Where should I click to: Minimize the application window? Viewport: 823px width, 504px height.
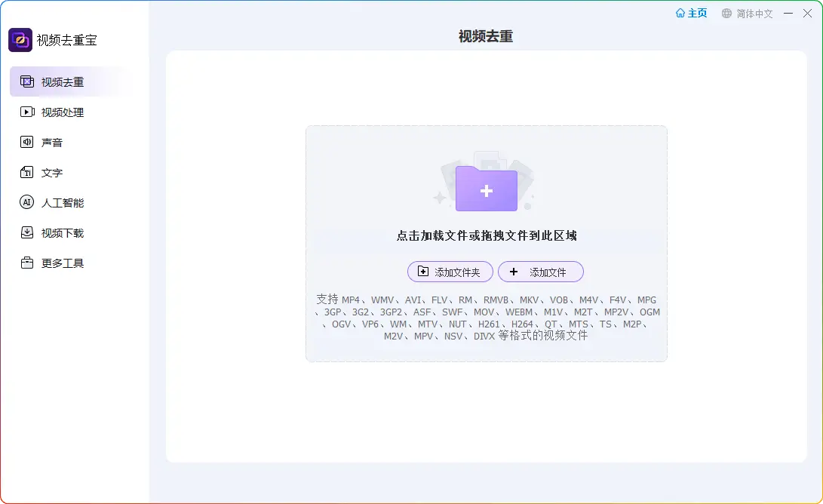[x=788, y=14]
